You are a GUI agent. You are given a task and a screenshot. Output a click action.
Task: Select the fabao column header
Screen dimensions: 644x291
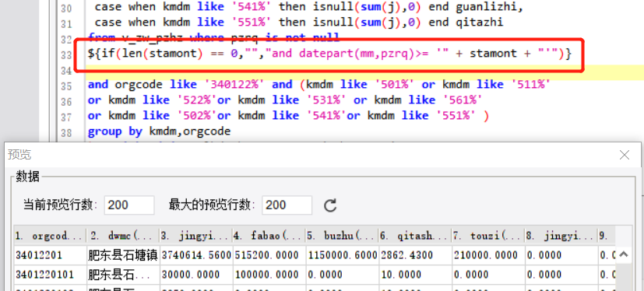(269, 235)
